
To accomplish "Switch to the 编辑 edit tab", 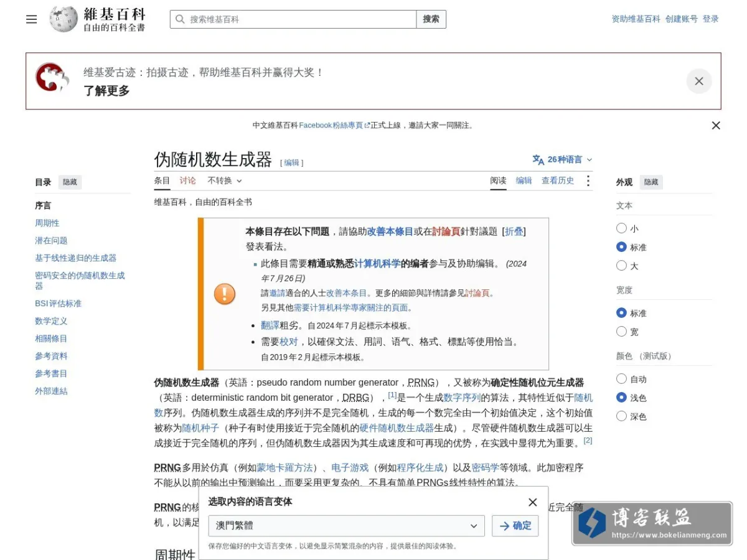I will (x=524, y=180).
